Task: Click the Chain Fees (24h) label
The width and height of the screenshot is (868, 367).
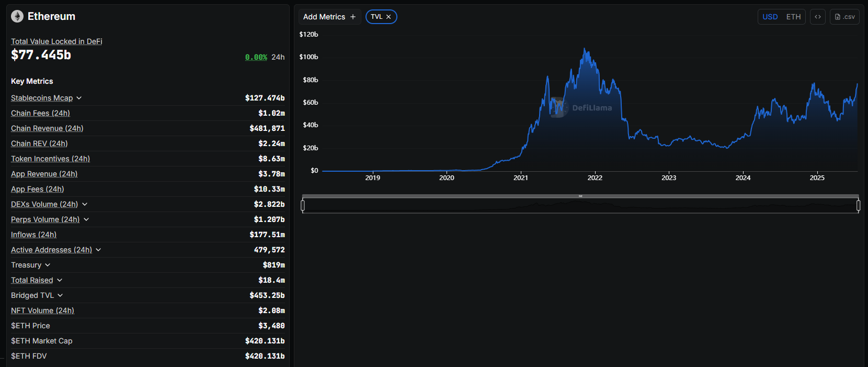Action: (40, 113)
